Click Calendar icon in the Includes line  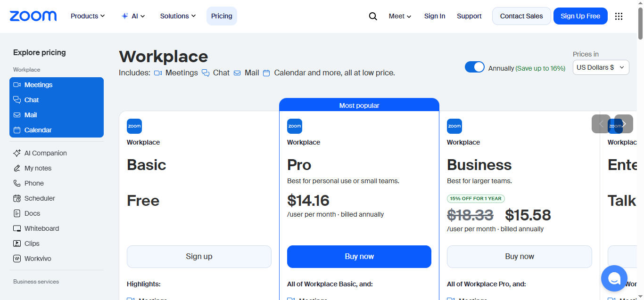266,73
